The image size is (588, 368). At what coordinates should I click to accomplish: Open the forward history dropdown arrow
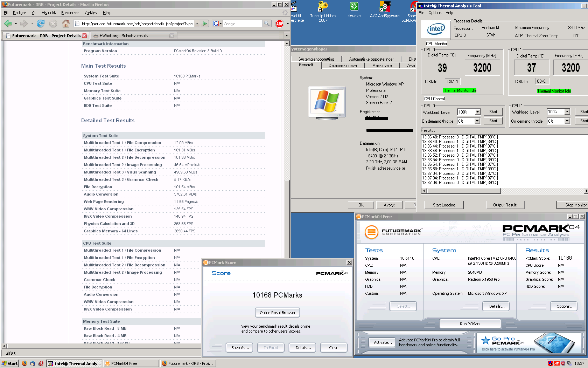[32, 24]
